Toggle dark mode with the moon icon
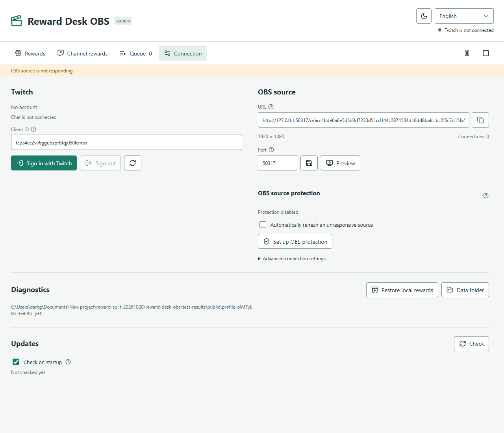 [x=424, y=16]
